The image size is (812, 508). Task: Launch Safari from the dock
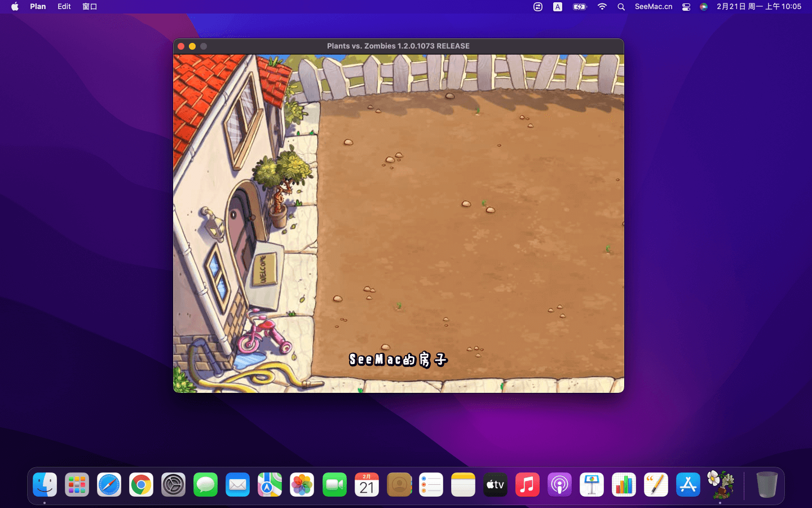(109, 485)
